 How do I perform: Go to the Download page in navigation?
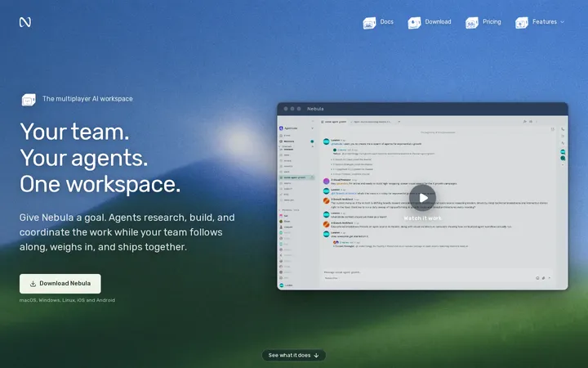[x=430, y=22]
